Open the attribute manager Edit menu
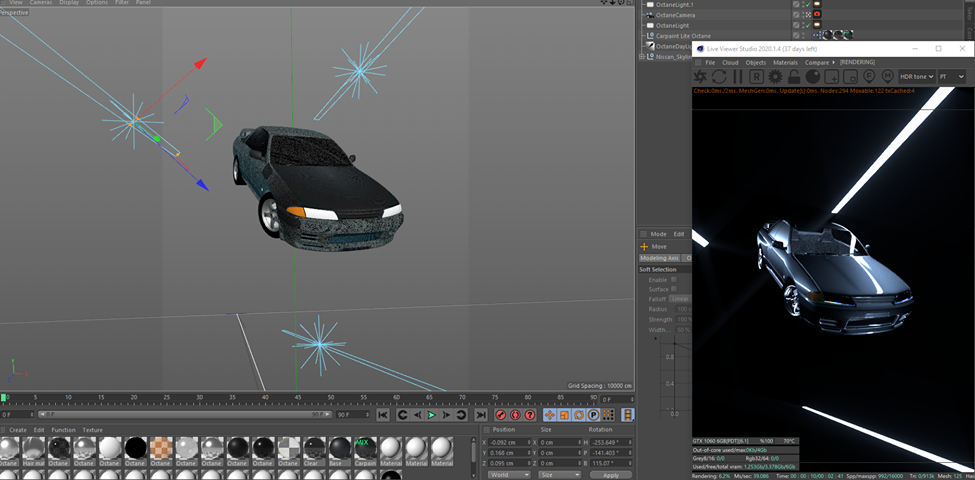 [679, 234]
